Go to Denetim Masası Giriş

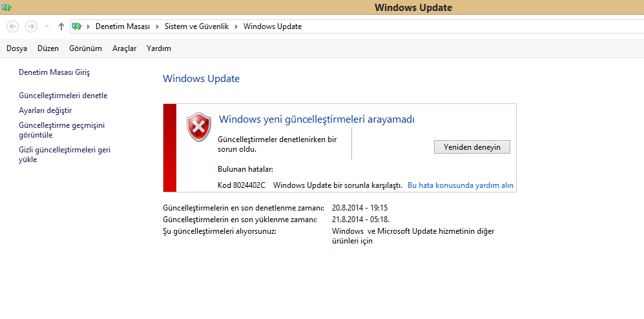point(55,73)
